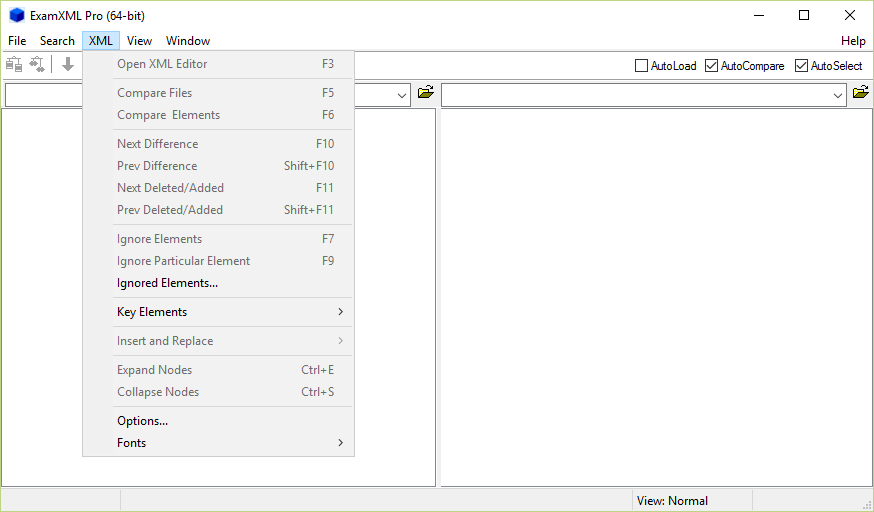874x512 pixels.
Task: Select Next Deleted/Added menu item
Action: (218, 188)
